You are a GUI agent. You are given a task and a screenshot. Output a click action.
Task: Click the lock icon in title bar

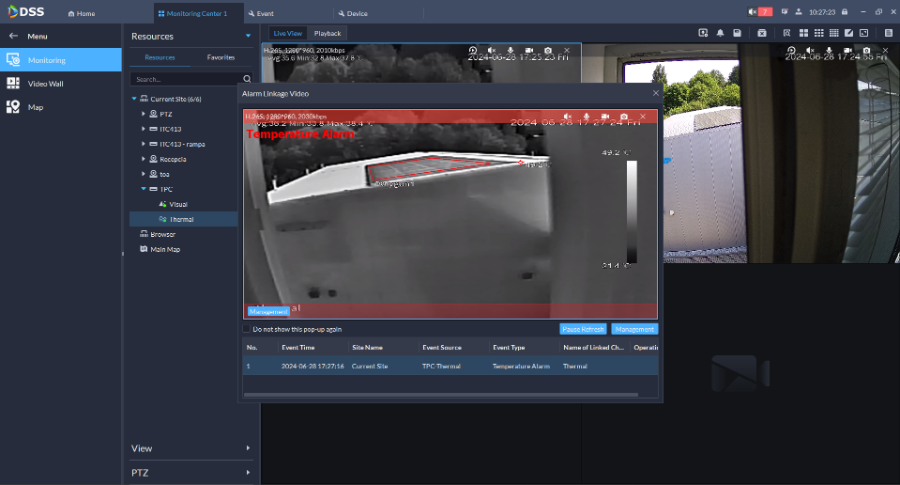pos(845,12)
